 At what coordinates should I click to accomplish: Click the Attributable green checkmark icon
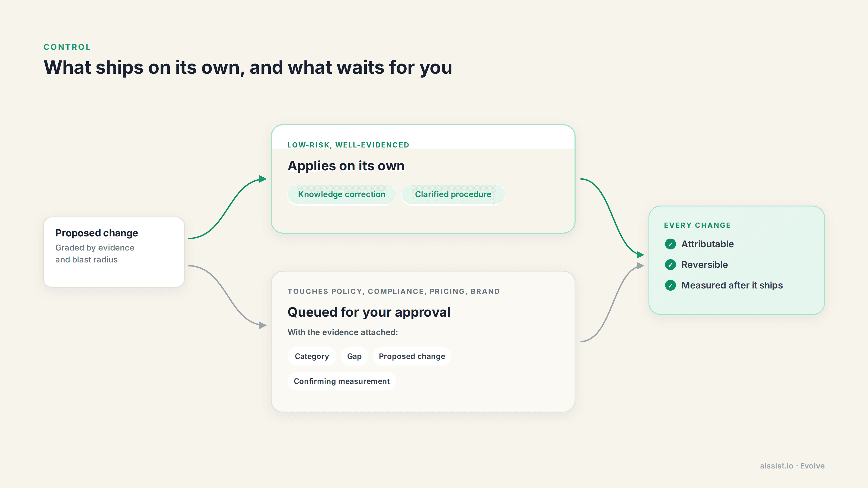pos(670,244)
